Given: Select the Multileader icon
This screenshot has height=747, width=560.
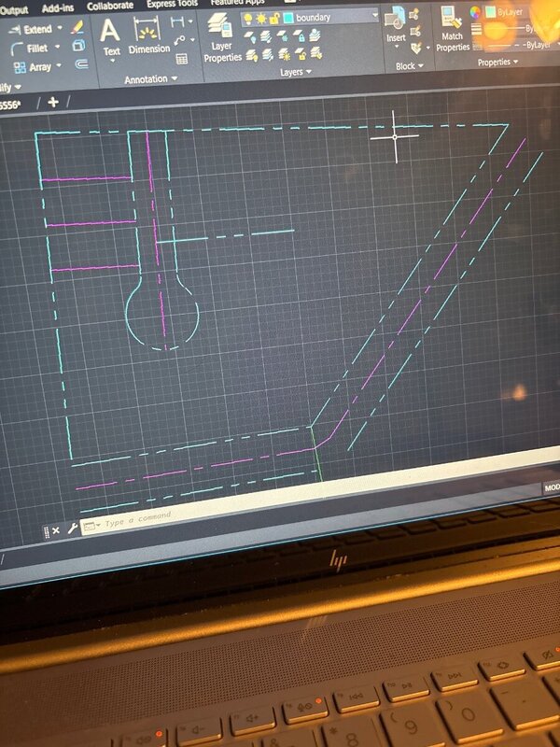Looking at the screenshot, I should (179, 41).
